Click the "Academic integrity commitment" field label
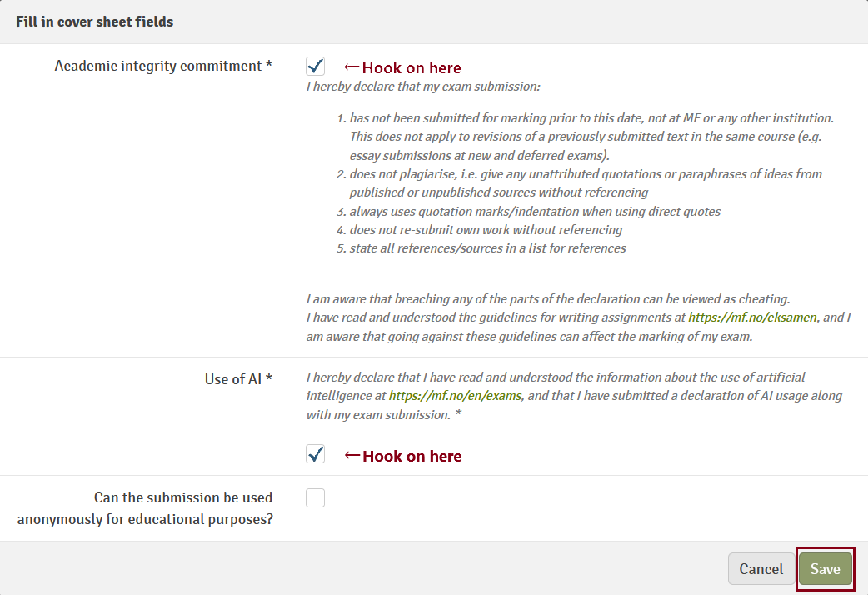Viewport: 868px width, 595px height. pos(163,66)
